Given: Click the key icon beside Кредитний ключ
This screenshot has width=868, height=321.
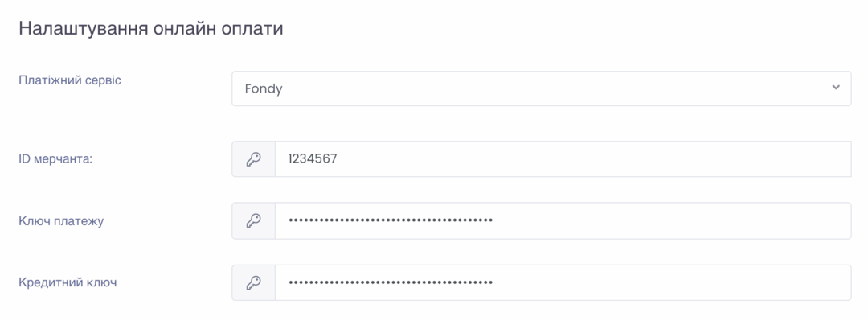Looking at the screenshot, I should point(253,282).
